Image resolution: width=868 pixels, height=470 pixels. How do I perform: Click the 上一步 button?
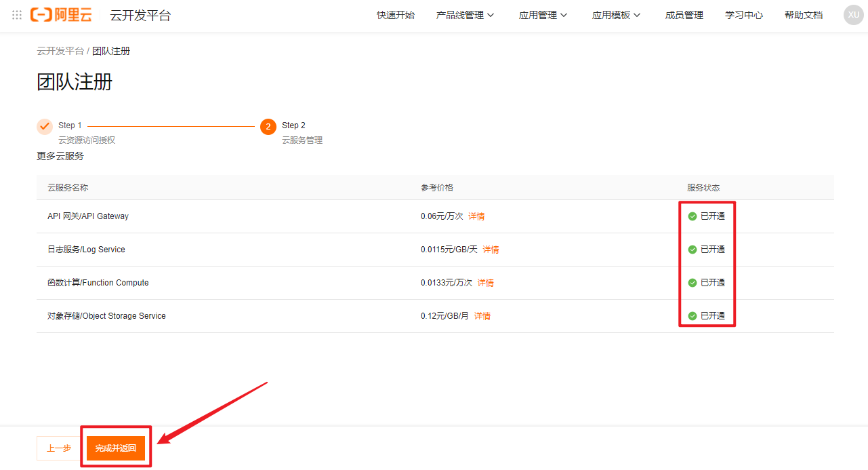[x=58, y=448]
